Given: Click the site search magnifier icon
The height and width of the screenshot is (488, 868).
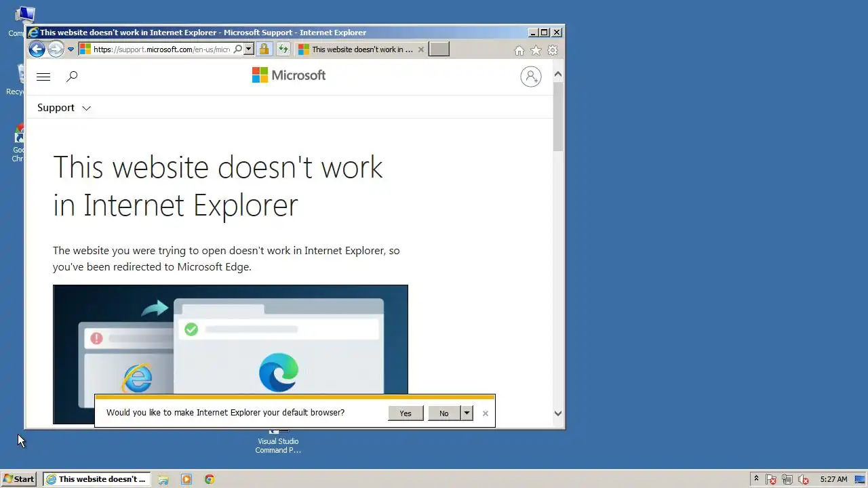Looking at the screenshot, I should [x=72, y=77].
